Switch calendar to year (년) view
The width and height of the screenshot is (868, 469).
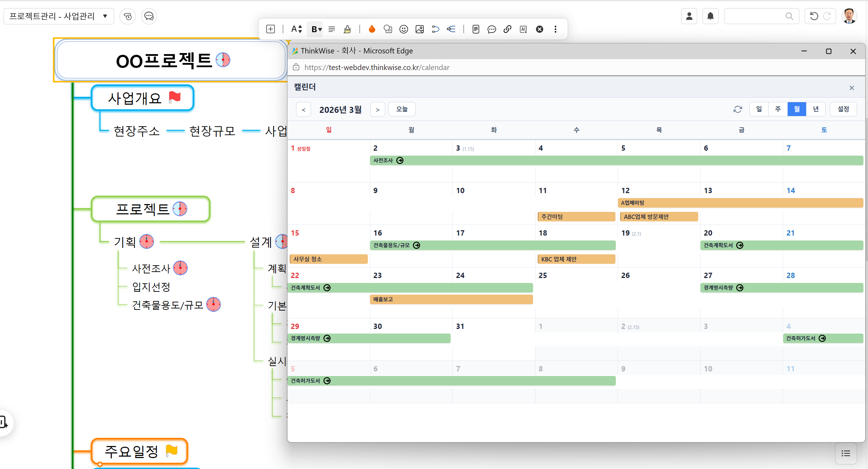pos(816,109)
